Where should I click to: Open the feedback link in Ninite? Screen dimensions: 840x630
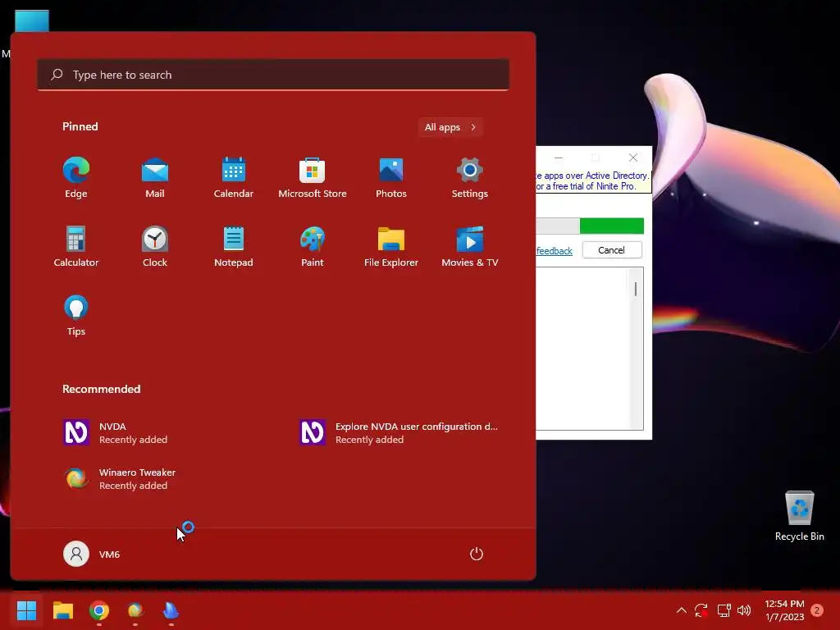click(x=555, y=251)
